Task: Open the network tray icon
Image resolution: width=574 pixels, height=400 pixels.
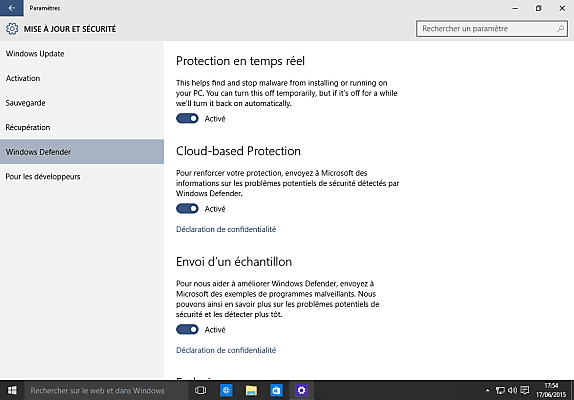Action: click(x=500, y=390)
